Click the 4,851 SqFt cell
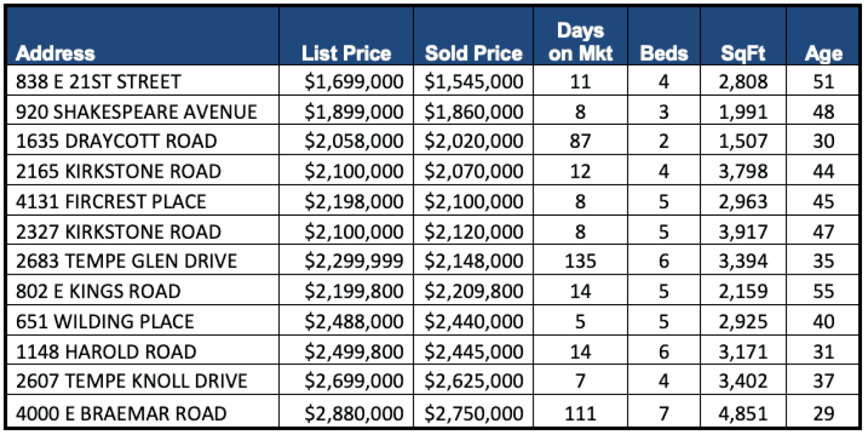Image resolution: width=868 pixels, height=435 pixels. click(744, 413)
